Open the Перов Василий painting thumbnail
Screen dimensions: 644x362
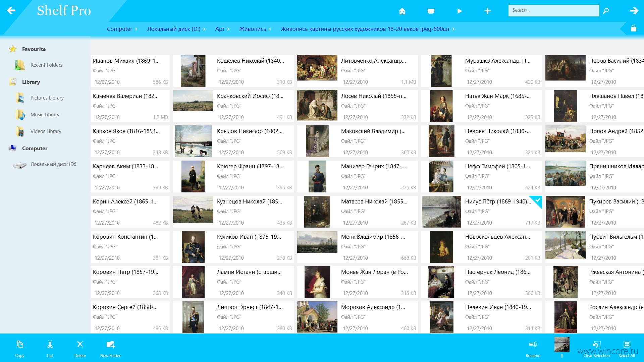pos(566,68)
